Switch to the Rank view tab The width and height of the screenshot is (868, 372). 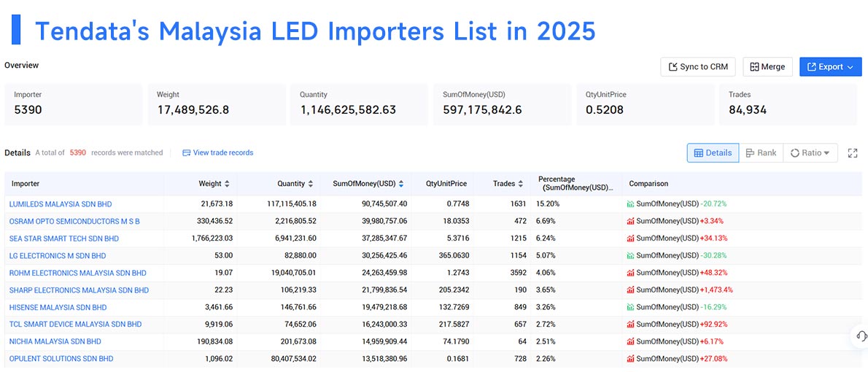click(x=762, y=152)
